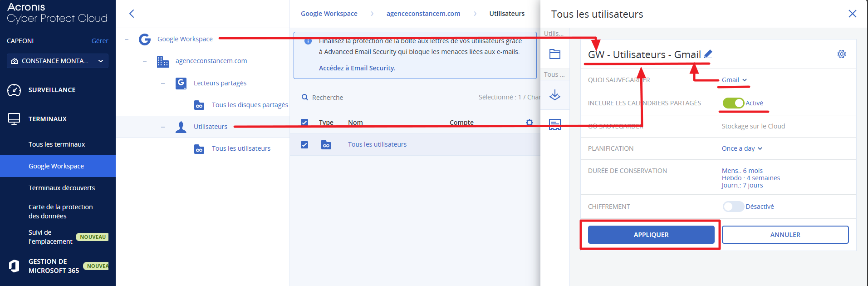The height and width of the screenshot is (286, 868).
Task: Open SURVEILLANCE in the sidebar
Action: coord(52,90)
